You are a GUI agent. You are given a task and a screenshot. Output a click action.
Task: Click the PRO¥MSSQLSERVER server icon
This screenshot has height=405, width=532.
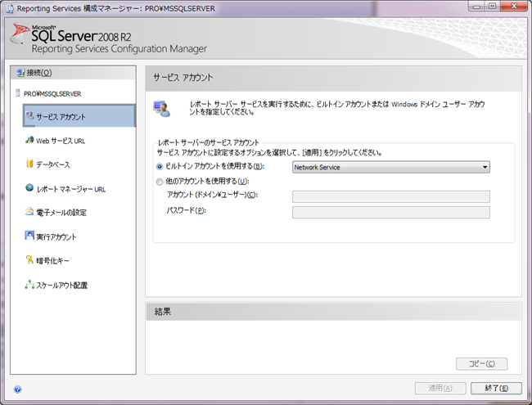[18, 93]
